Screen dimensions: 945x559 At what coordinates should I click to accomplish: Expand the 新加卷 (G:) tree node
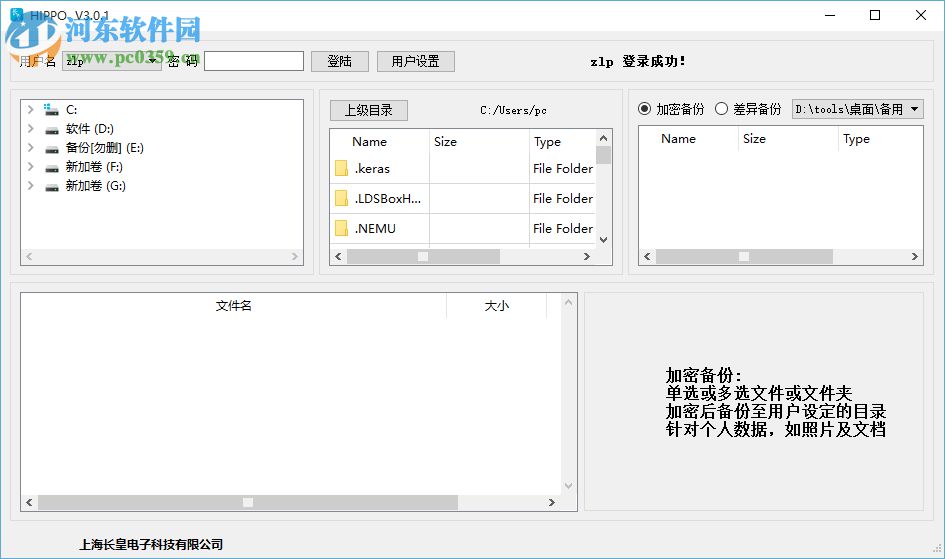[30, 186]
